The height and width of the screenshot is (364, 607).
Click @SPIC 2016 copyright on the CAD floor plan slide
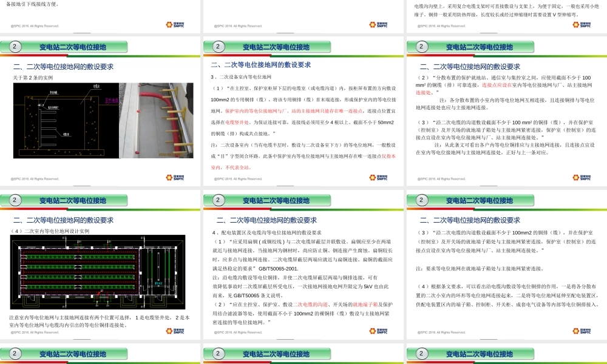pyautogui.click(x=35, y=332)
